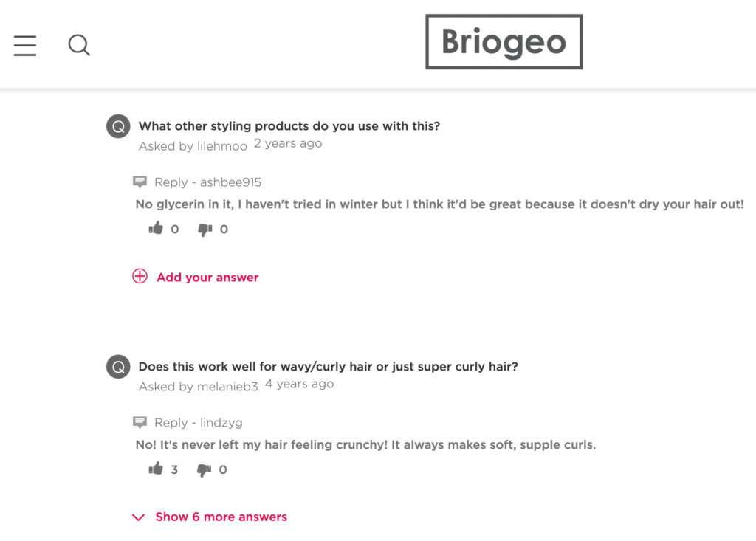The image size is (756, 541).
Task: Click the reply speech-bubble icon on ashbee915's answer
Action: click(x=140, y=182)
